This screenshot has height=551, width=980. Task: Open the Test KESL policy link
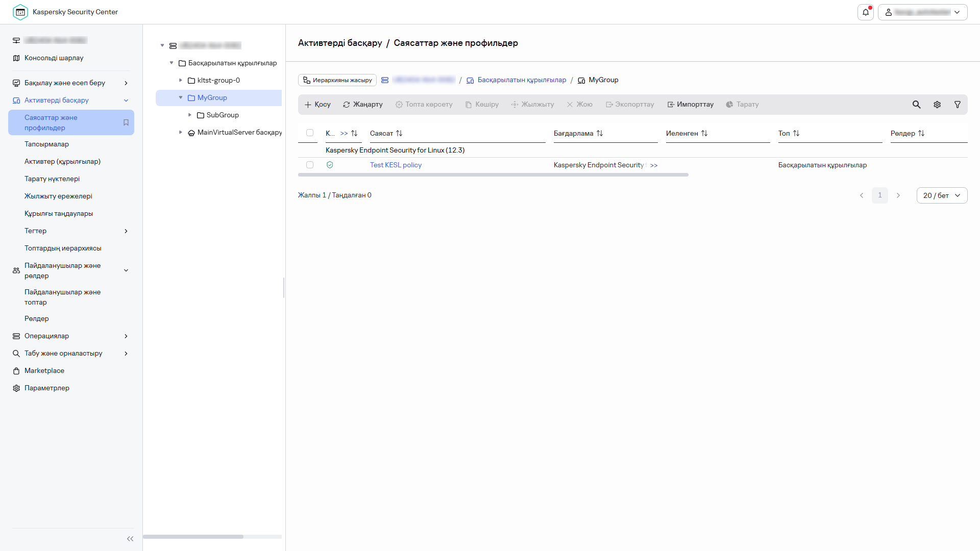(x=396, y=165)
